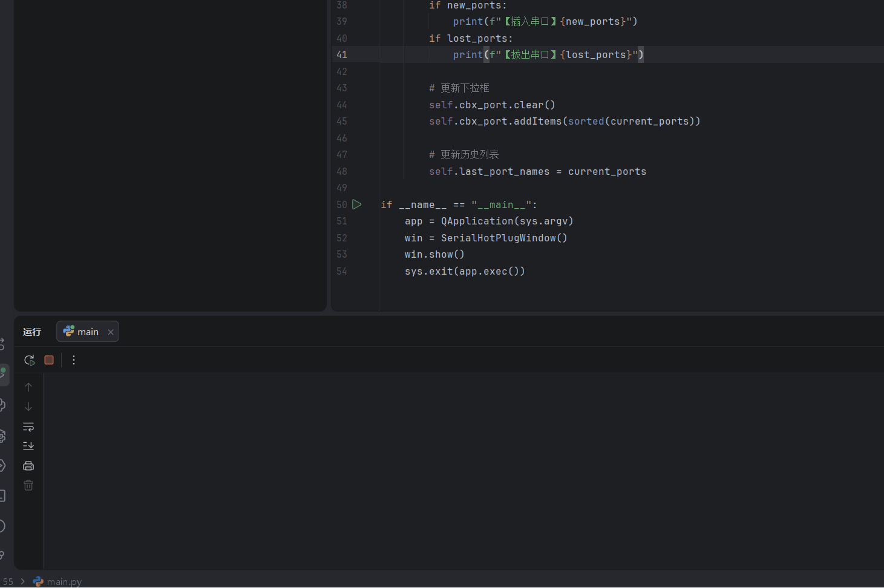Click 'sorted' in addItems call

coord(586,122)
